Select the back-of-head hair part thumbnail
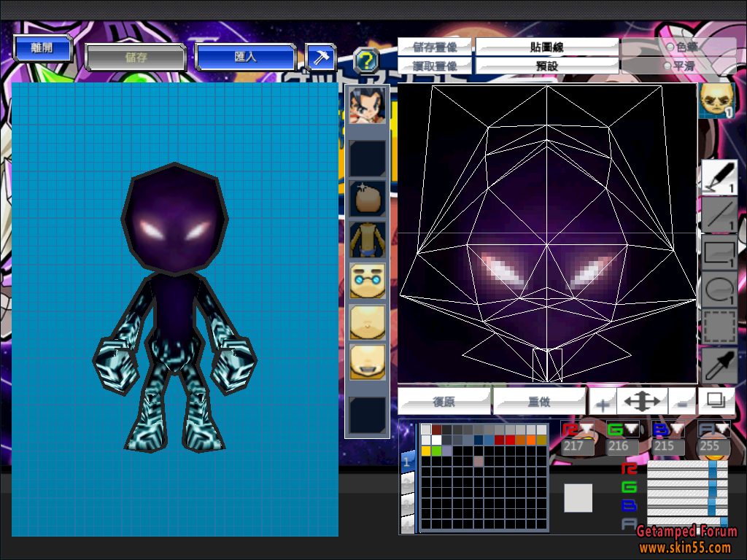 click(368, 198)
